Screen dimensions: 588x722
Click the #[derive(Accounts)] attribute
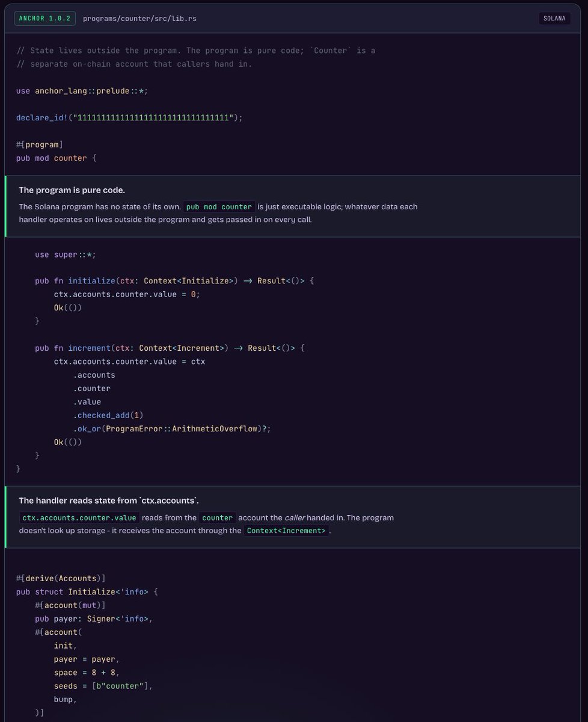tap(61, 578)
